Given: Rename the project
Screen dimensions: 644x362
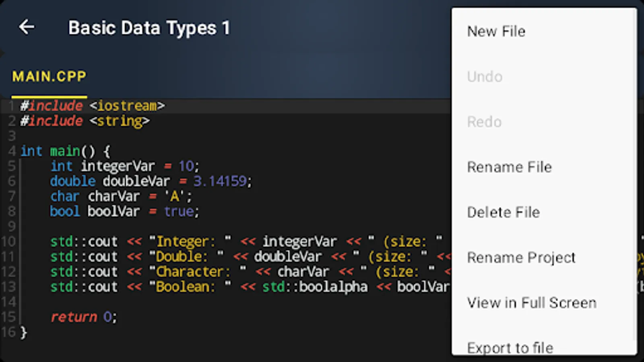Looking at the screenshot, I should tap(521, 257).
